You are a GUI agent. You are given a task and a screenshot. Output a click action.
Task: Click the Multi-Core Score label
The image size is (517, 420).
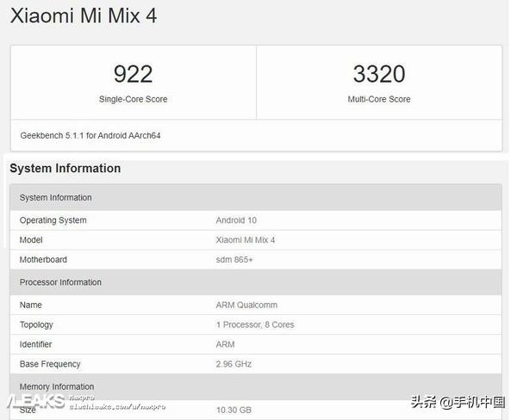[379, 99]
